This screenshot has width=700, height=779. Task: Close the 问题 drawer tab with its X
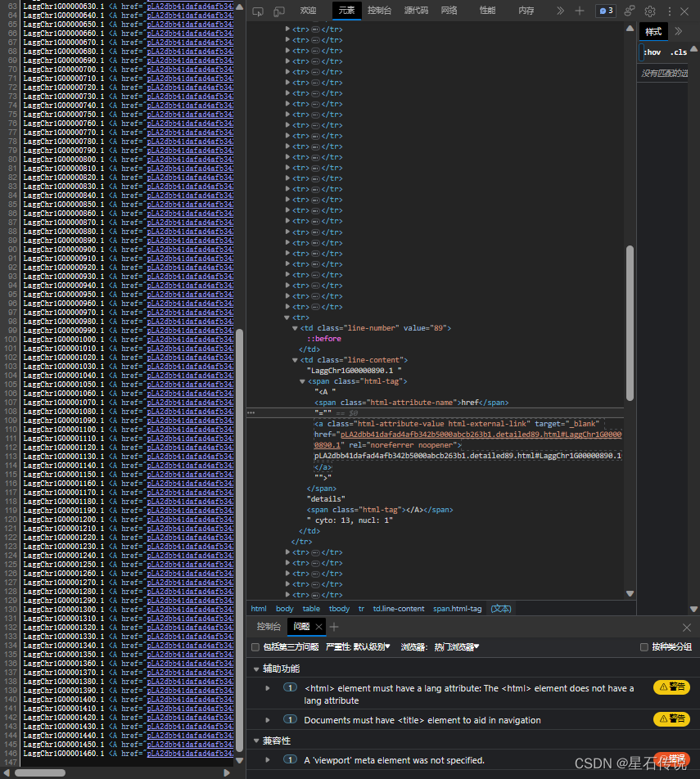point(318,627)
